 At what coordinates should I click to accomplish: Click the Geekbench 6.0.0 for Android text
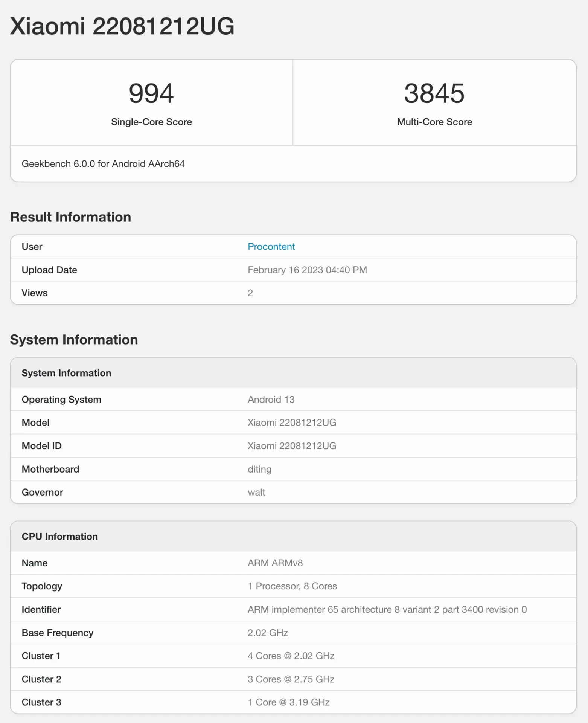(x=103, y=164)
